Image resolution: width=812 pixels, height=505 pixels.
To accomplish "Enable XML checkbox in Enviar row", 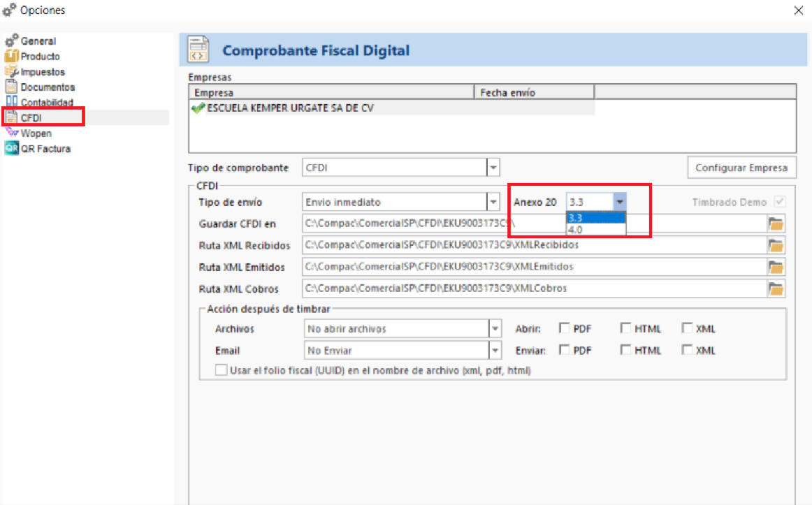I will pos(687,350).
